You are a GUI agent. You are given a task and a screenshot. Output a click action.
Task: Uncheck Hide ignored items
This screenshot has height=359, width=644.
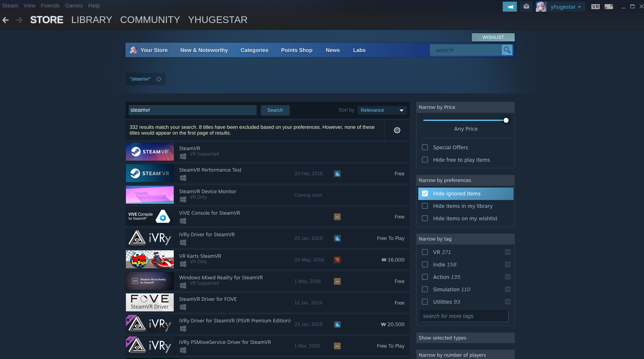pyautogui.click(x=425, y=194)
